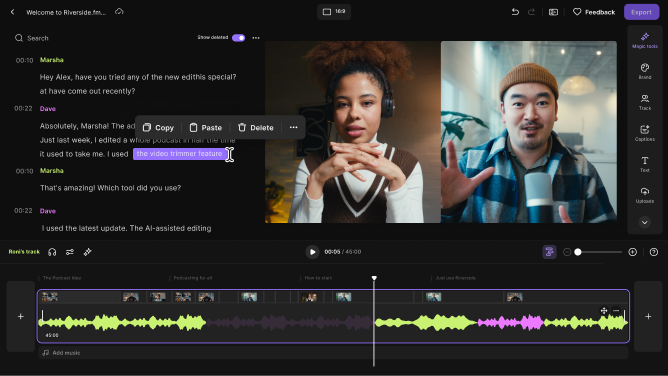Jump to "The Podcast Idea" chapter marker
Image resolution: width=668 pixels, height=376 pixels.
pos(62,278)
